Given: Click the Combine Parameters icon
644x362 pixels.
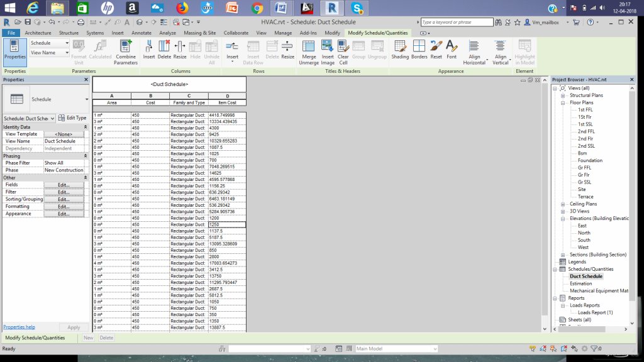Looking at the screenshot, I should (x=126, y=49).
